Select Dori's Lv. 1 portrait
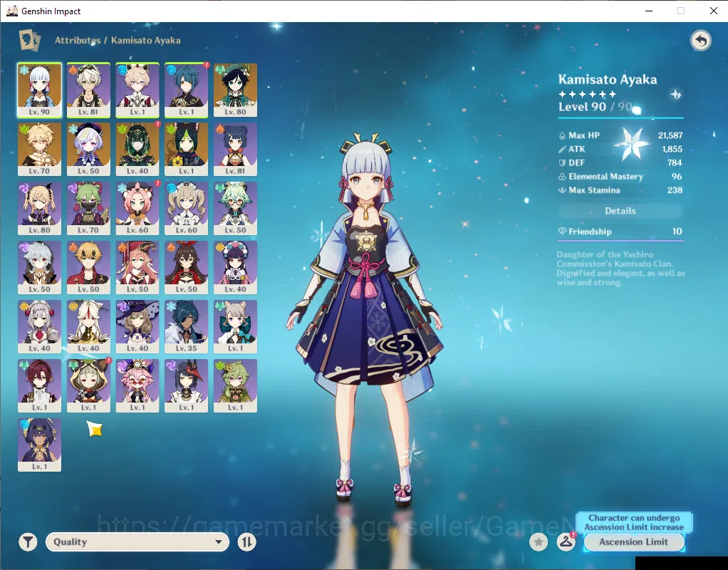This screenshot has height=570, width=728. pyautogui.click(x=137, y=385)
